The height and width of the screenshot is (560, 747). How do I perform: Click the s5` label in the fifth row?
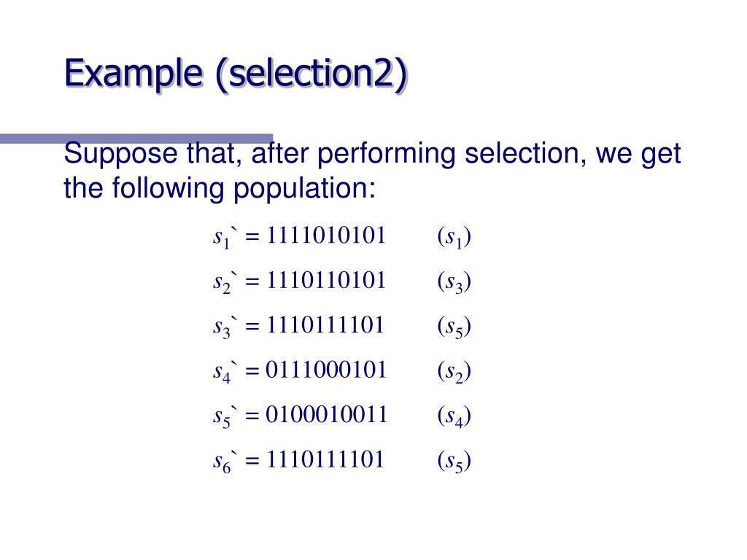pyautogui.click(x=225, y=416)
